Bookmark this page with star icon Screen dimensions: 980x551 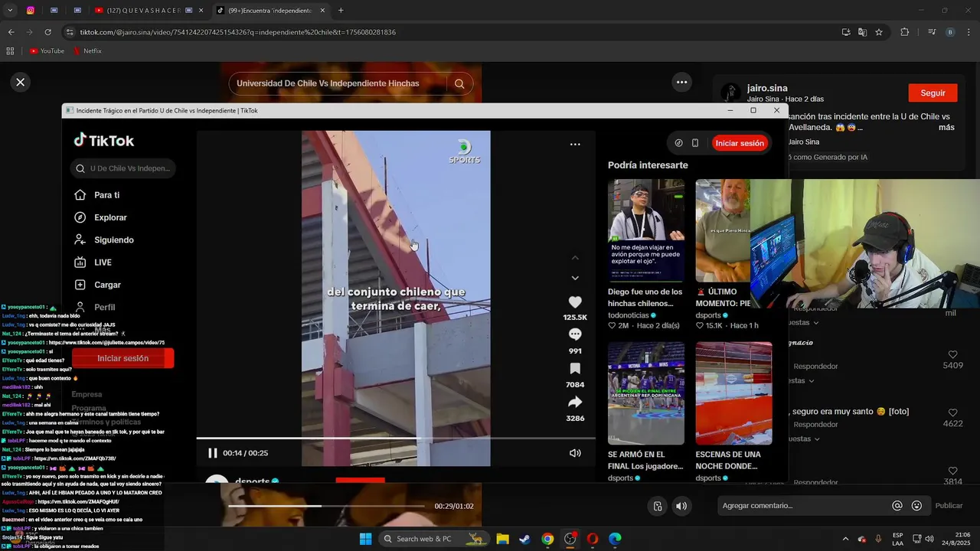point(879,32)
